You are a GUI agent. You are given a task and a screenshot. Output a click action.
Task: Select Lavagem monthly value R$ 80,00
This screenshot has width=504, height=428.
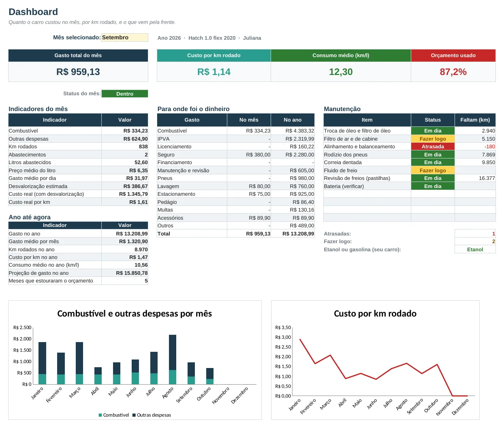point(249,186)
